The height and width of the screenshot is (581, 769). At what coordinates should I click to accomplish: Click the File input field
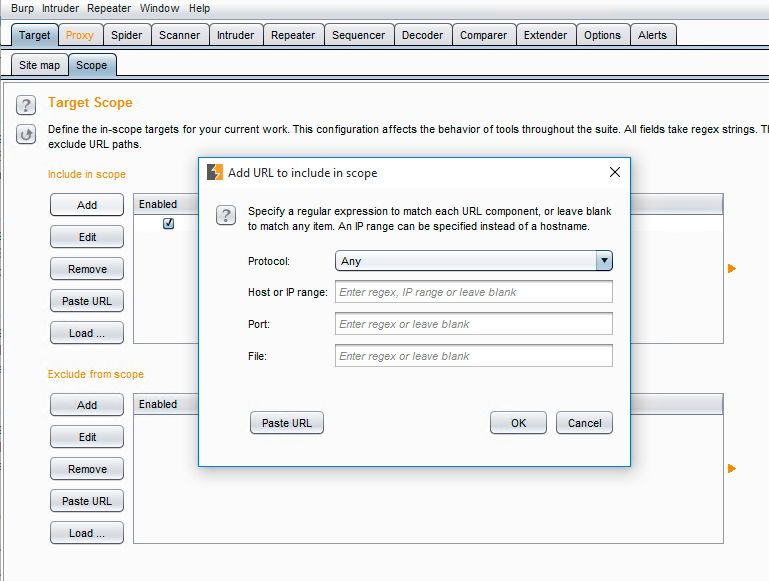pyautogui.click(x=474, y=356)
